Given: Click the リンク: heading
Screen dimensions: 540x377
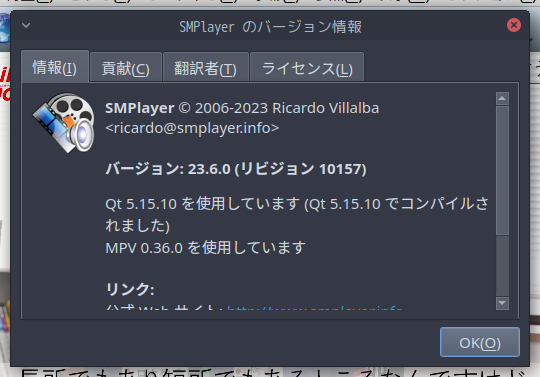Looking at the screenshot, I should coord(130,289).
